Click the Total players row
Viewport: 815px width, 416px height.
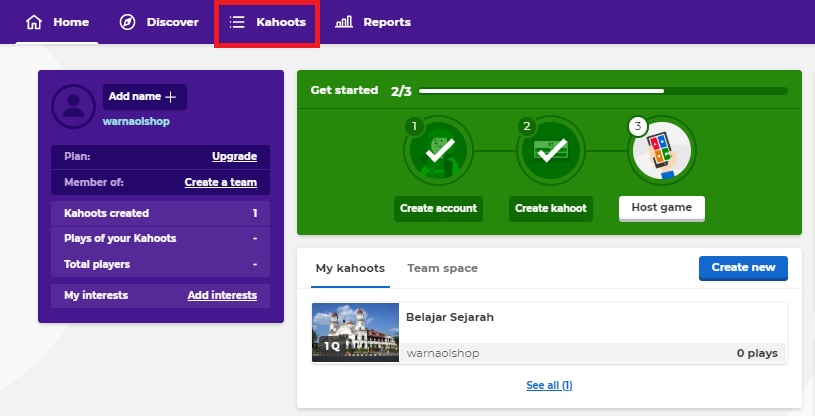[x=161, y=264]
